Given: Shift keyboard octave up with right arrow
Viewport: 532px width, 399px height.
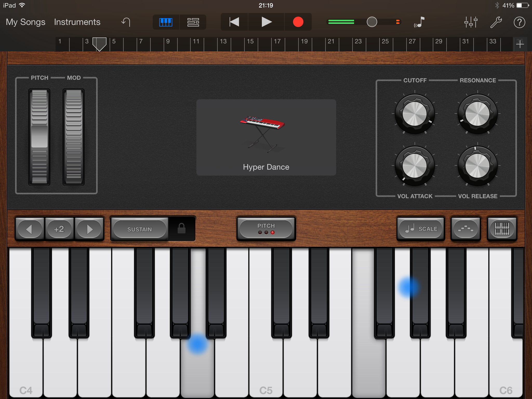Looking at the screenshot, I should tap(89, 229).
